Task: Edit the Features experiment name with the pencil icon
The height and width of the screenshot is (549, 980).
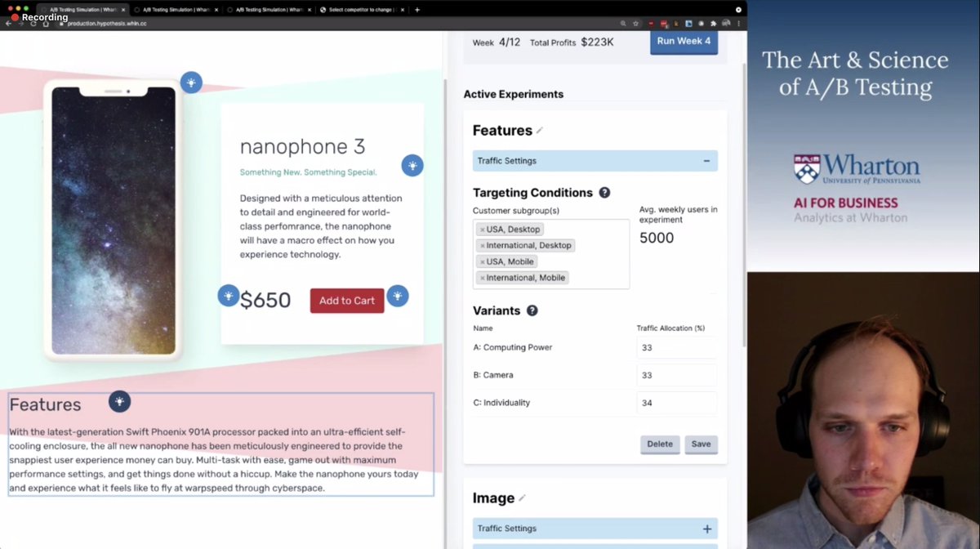Action: [539, 131]
